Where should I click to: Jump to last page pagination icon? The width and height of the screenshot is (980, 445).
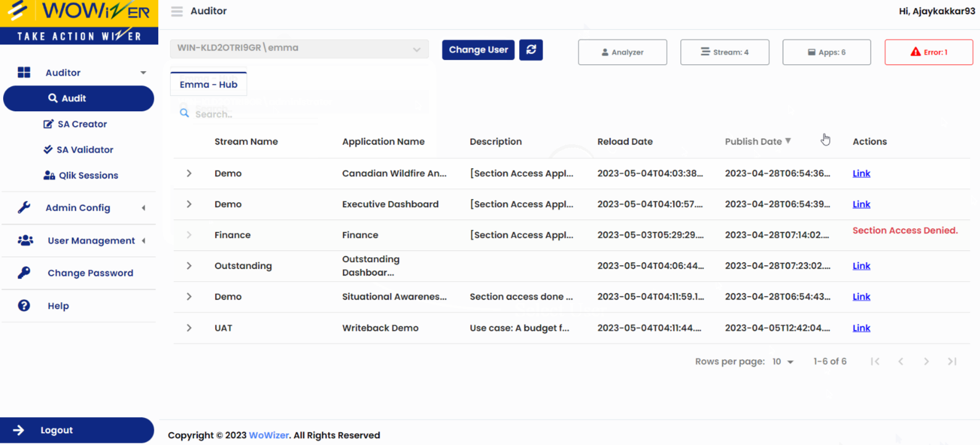(x=952, y=362)
